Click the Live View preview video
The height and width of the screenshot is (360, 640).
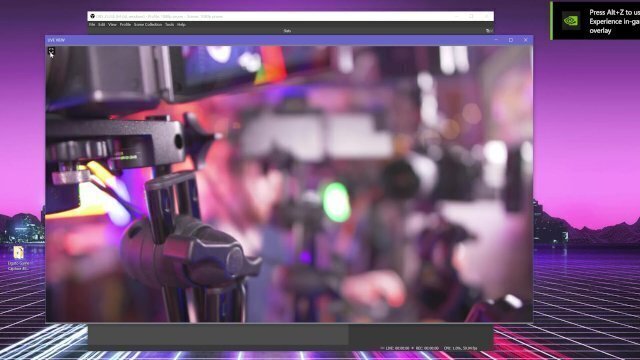tap(289, 184)
